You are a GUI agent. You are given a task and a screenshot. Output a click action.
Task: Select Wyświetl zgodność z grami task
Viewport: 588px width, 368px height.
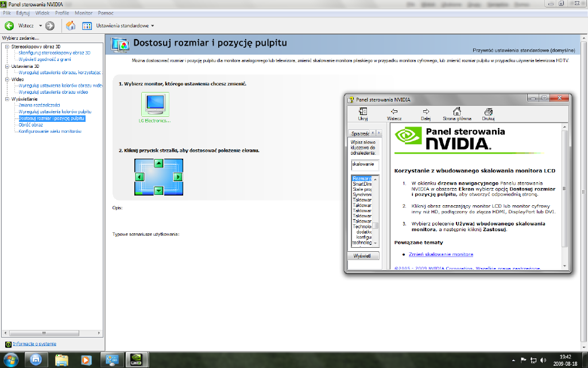(x=45, y=59)
